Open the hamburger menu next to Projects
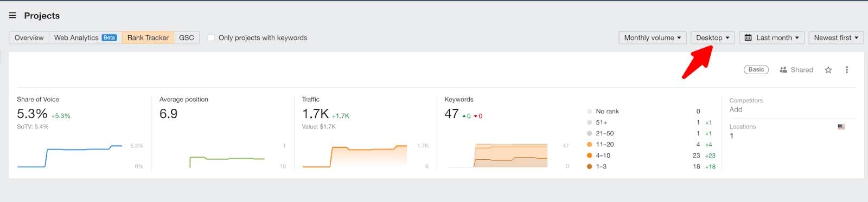 click(x=12, y=16)
